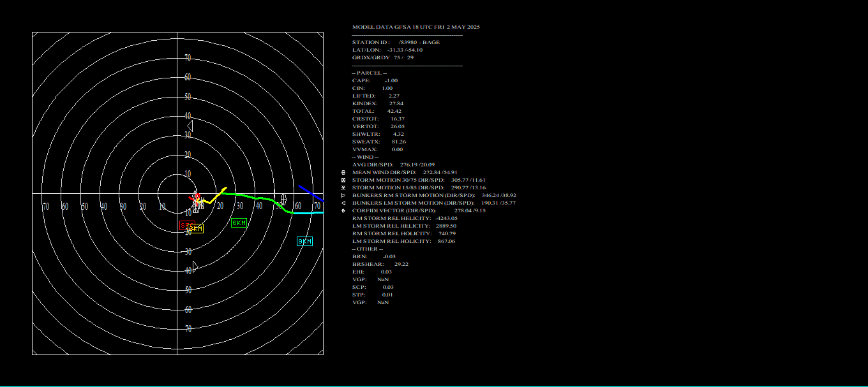The height and width of the screenshot is (387, 868).
Task: Click the Bunkers LM storm motion value 190.31 /35.77
Action: click(x=498, y=203)
